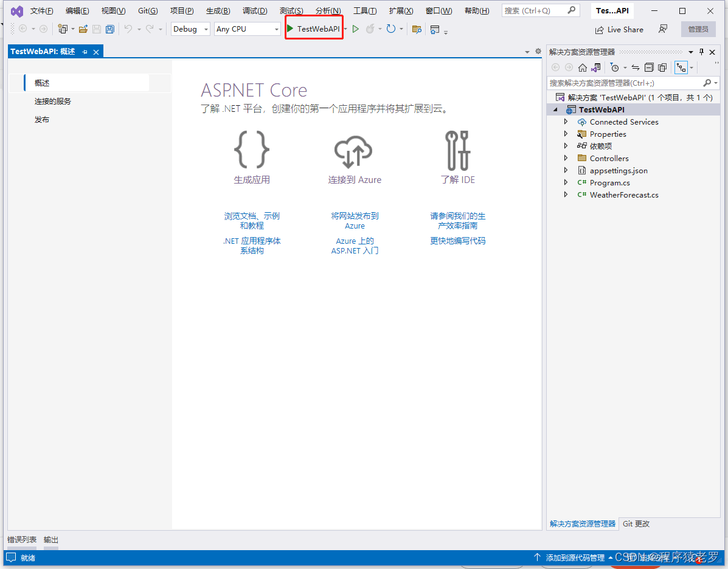728x569 pixels.
Task: Open the Debug configuration dropdown
Action: point(191,29)
